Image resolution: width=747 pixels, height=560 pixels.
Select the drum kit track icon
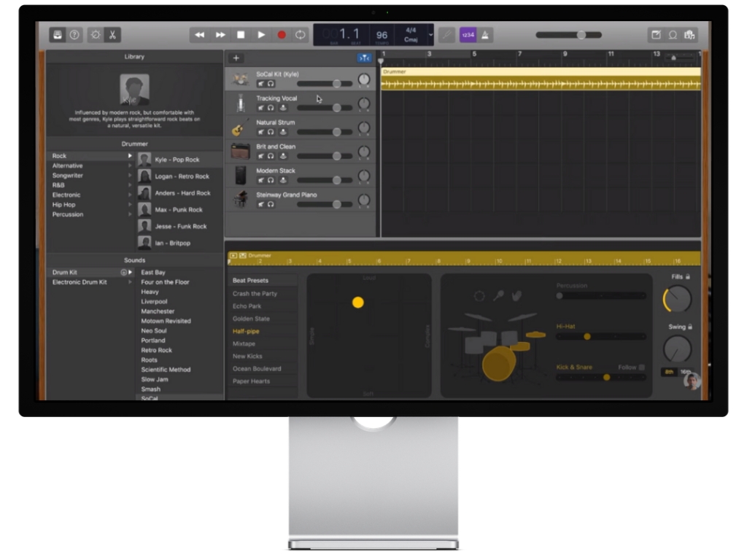[x=241, y=79]
